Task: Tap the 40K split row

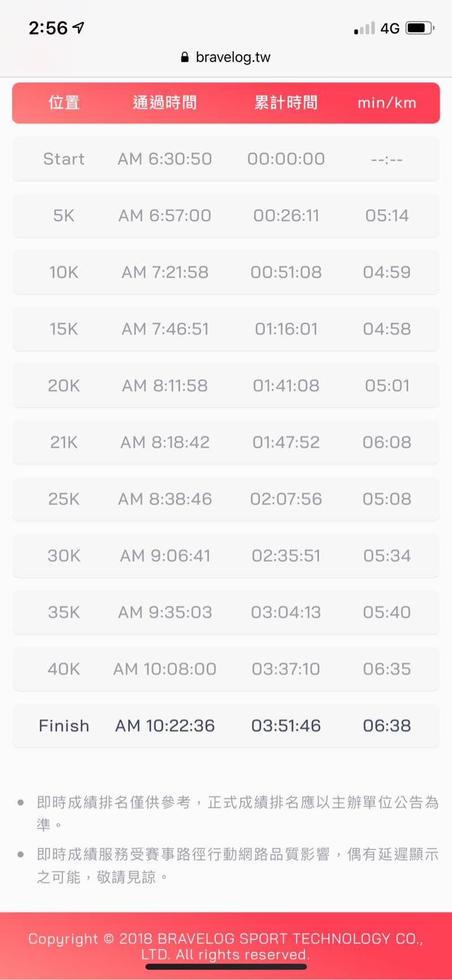Action: tap(226, 669)
